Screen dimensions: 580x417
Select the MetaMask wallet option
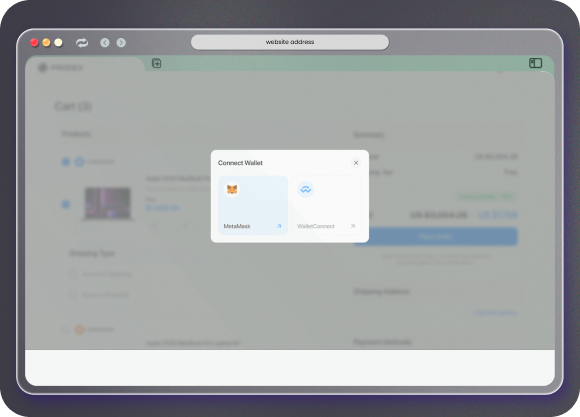pyautogui.click(x=253, y=205)
